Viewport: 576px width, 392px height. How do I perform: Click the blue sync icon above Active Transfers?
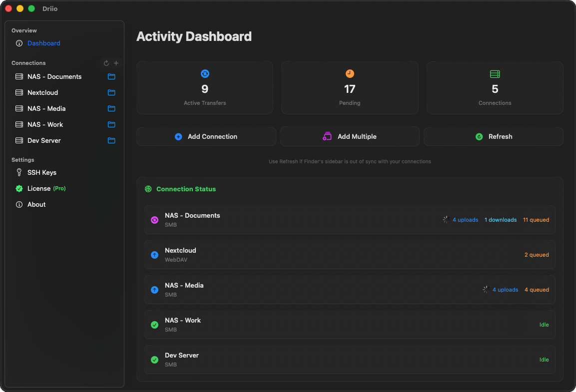point(205,73)
